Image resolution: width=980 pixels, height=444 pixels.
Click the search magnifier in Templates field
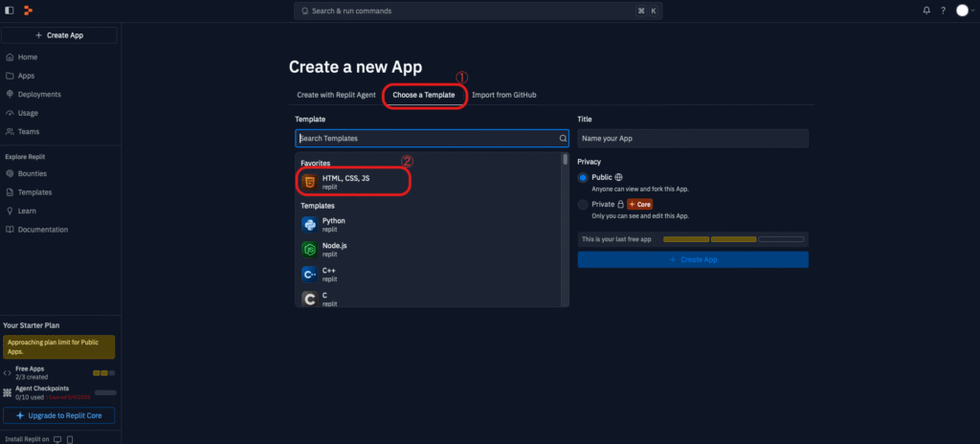tap(563, 138)
